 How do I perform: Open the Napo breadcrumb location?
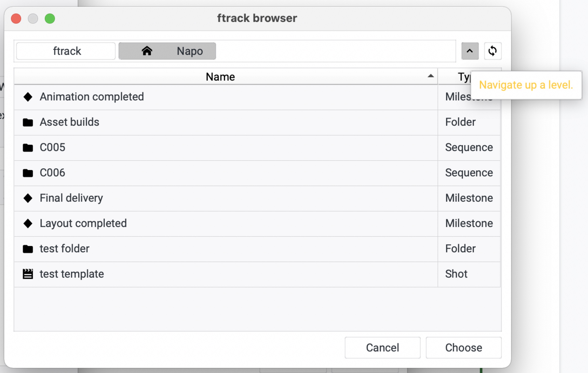190,51
